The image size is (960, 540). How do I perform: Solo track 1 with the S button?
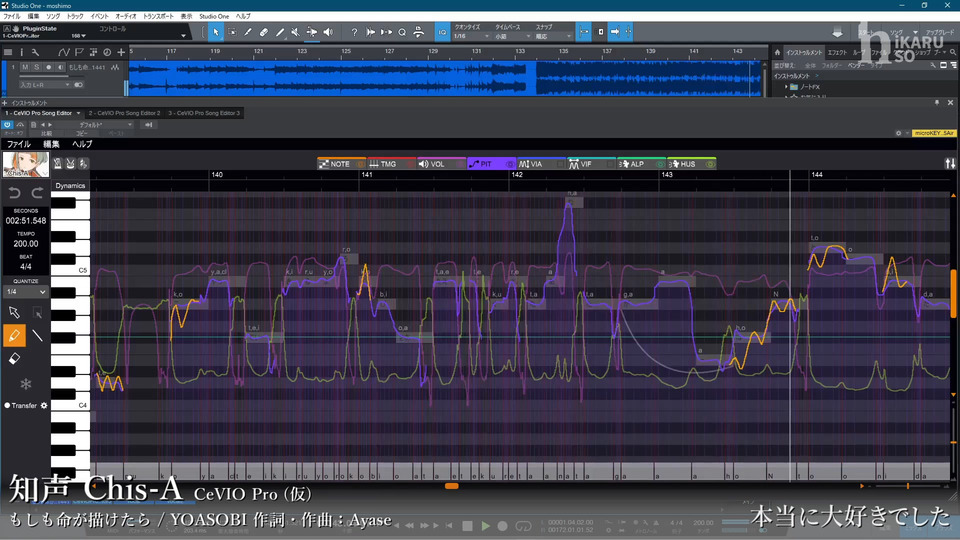39,66
